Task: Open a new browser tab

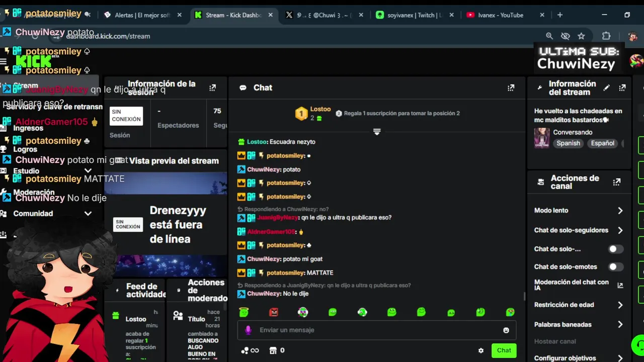Action: pyautogui.click(x=560, y=15)
